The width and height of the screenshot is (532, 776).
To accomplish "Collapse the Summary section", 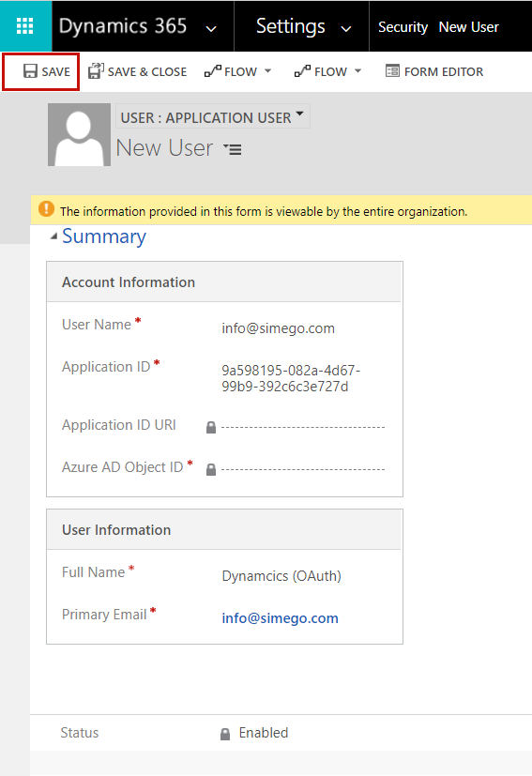I will coord(53,237).
